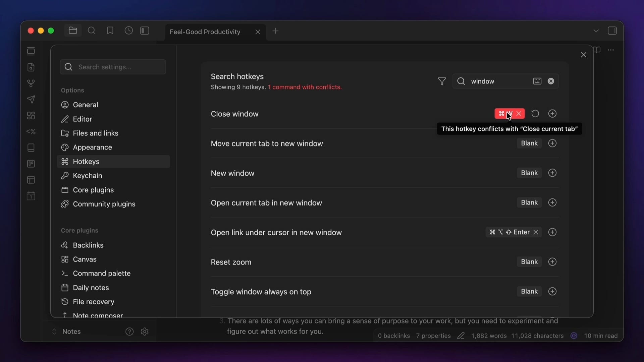Expand the tab list dropdown chevron
Image resolution: width=644 pixels, height=362 pixels.
(x=596, y=31)
